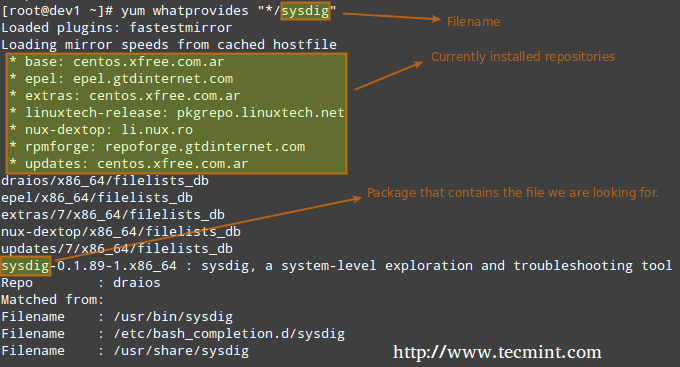Select the 'Loaded plugins: fastestmirror' line
This screenshot has width=680, height=367.
[x=117, y=28]
